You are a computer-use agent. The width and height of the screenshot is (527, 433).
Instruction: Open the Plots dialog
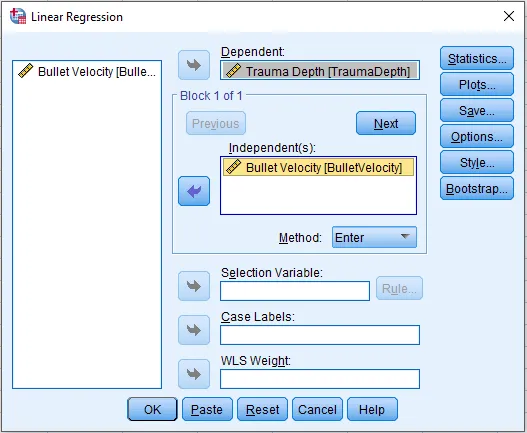(477, 84)
